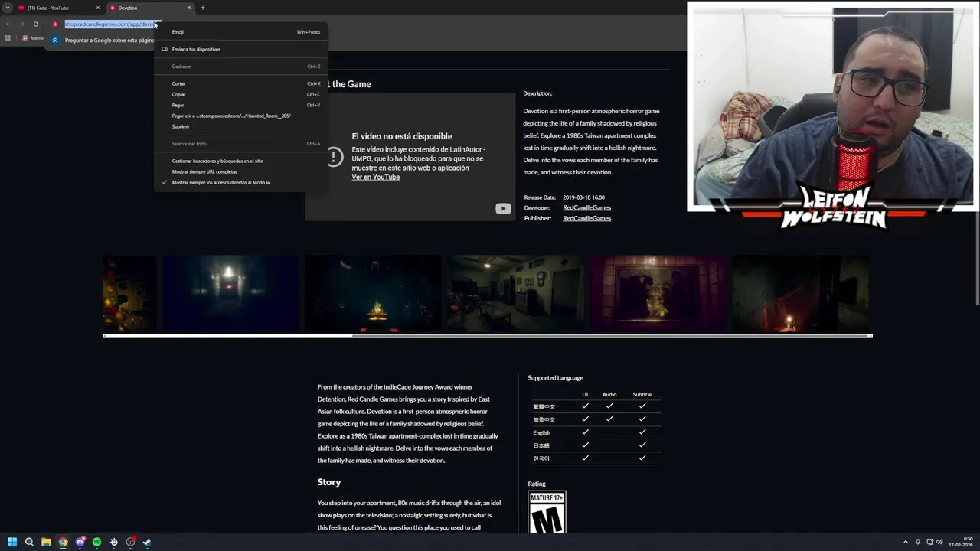
Task: Click the Story heading
Action: tap(329, 482)
